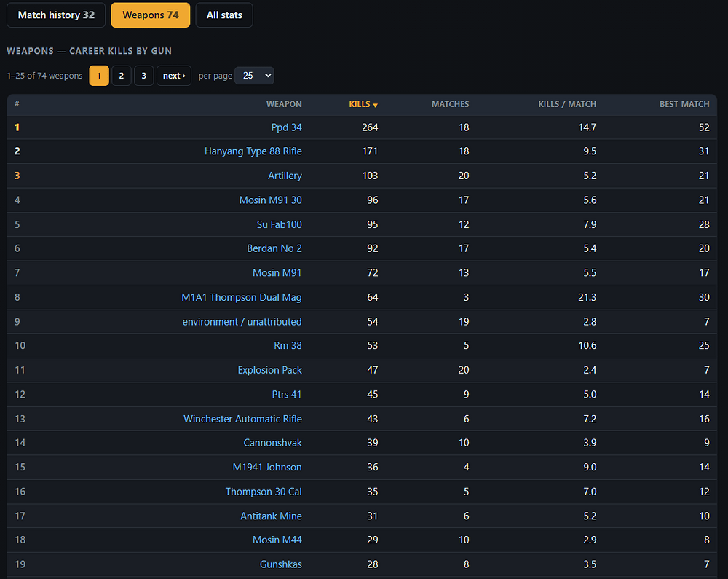Click current page 1 button
The height and width of the screenshot is (579, 728).
99,76
